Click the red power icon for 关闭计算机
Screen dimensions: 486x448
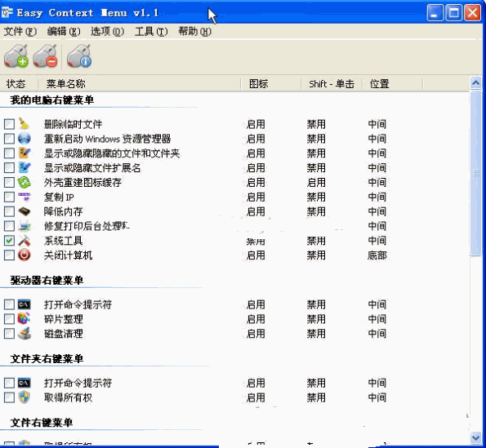(x=24, y=255)
